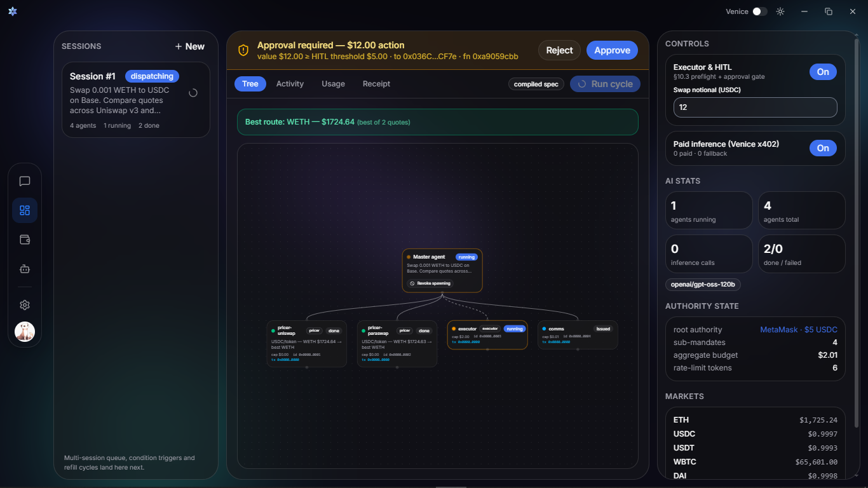This screenshot has width=868, height=488.
Task: Turn off Executor & HITL toggle
Action: (x=823, y=72)
